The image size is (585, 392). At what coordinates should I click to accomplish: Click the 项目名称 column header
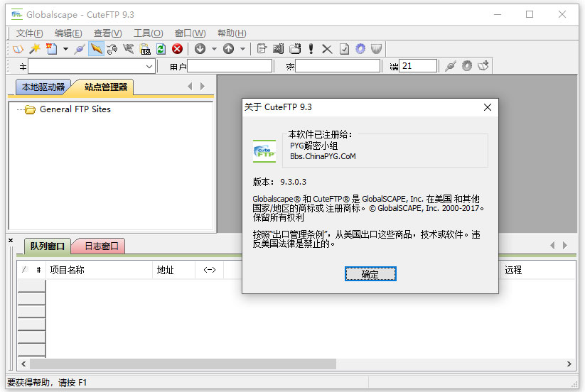pyautogui.click(x=99, y=270)
